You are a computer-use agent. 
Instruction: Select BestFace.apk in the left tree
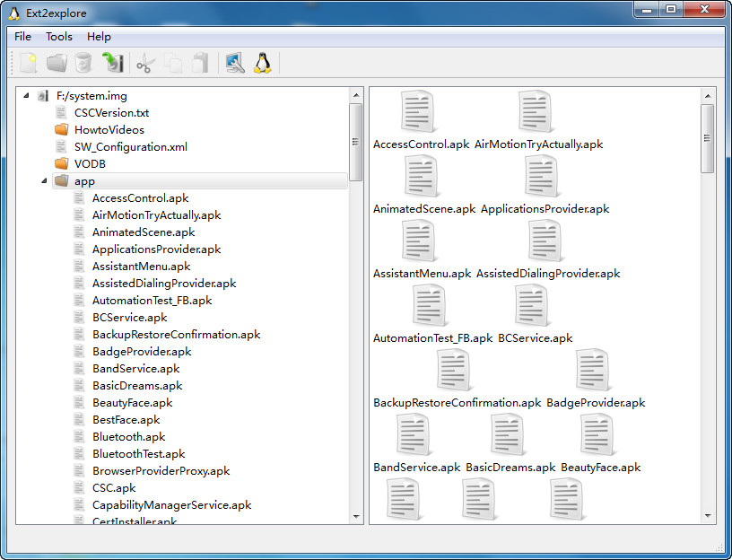point(126,419)
